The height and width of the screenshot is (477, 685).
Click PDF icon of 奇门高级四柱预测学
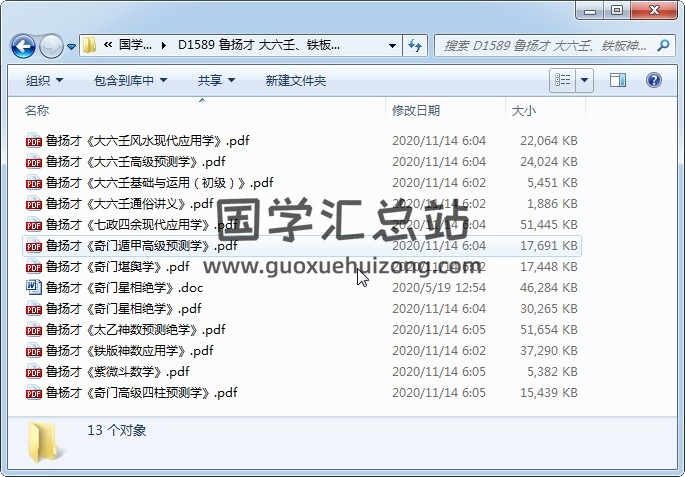pyautogui.click(x=34, y=392)
